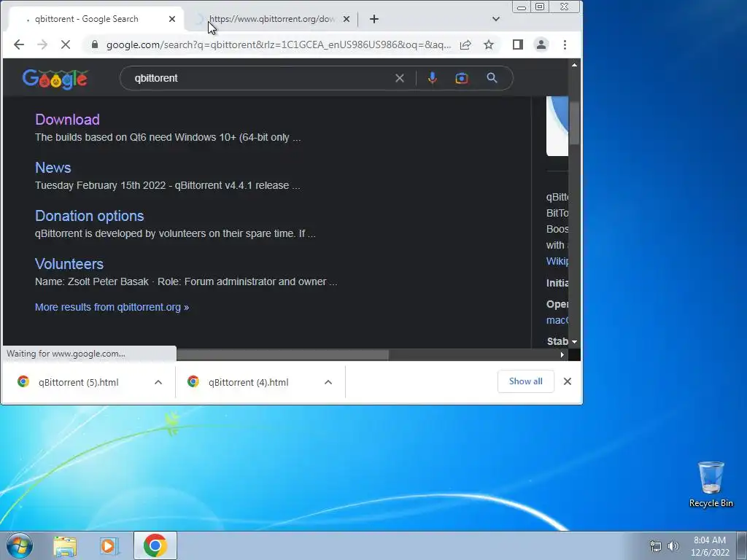Select the Recycle Bin desktop icon
The width and height of the screenshot is (747, 560).
coord(711,484)
